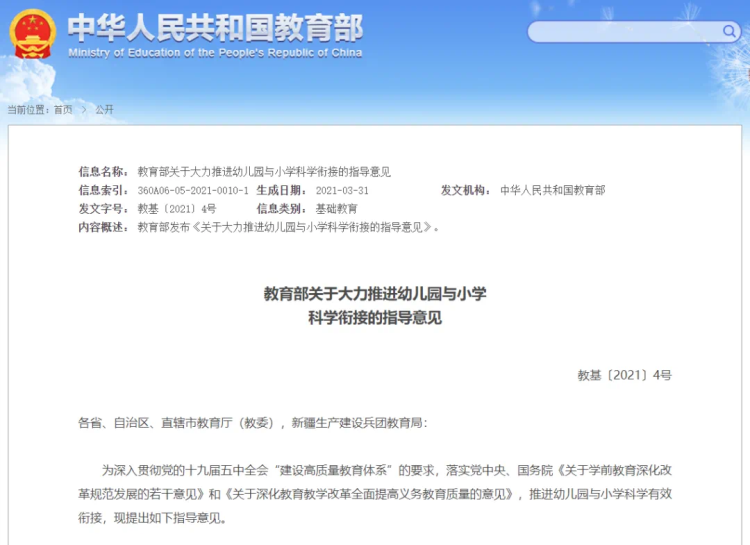Viewport: 750px width, 545px height.
Task: Open the 首页 breadcrumb link
Action: (x=63, y=110)
